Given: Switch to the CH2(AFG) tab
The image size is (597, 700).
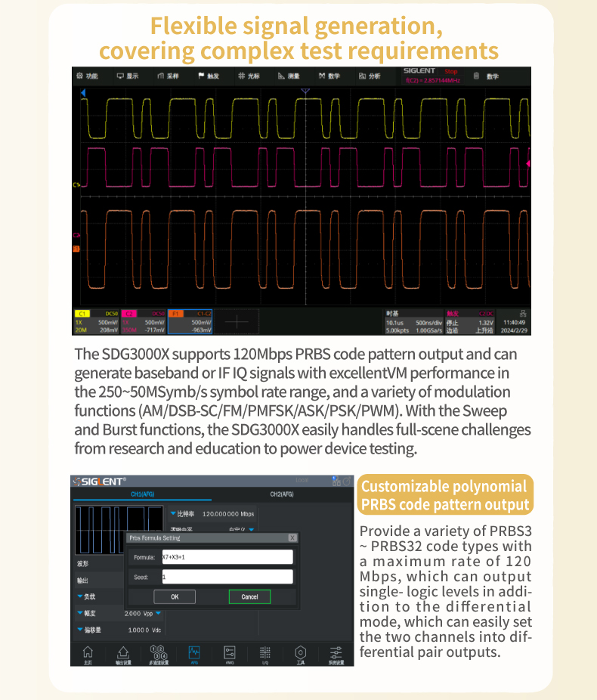Looking at the screenshot, I should pos(281,494).
